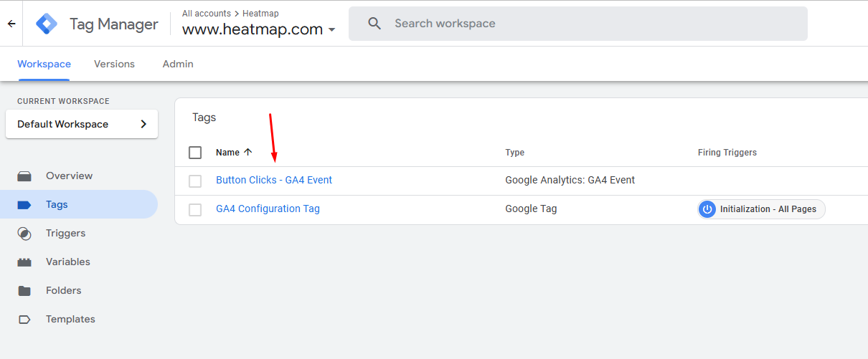Check the GA4 Configuration Tag checkbox
868x359 pixels.
pyautogui.click(x=195, y=210)
